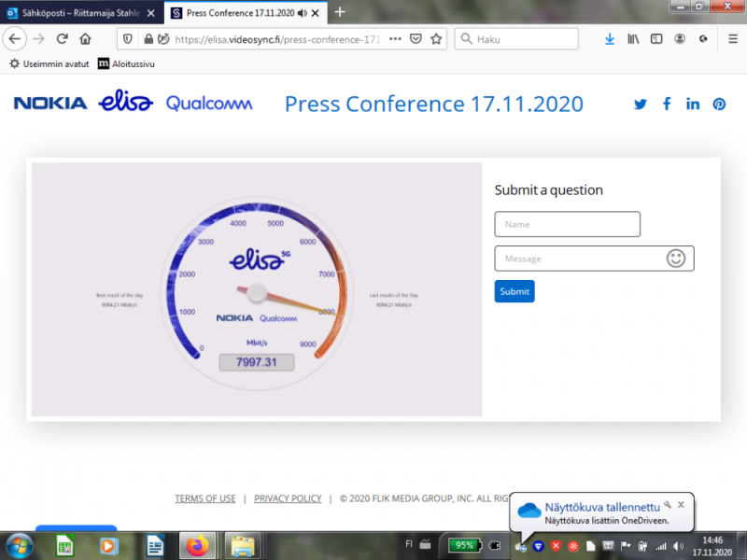Open the volume speaker tray icon

679,546
